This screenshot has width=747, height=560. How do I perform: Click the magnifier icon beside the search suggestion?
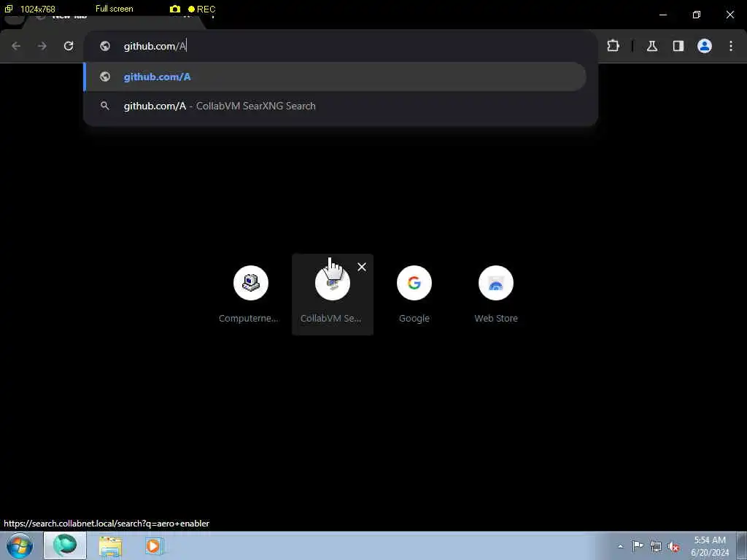(105, 106)
